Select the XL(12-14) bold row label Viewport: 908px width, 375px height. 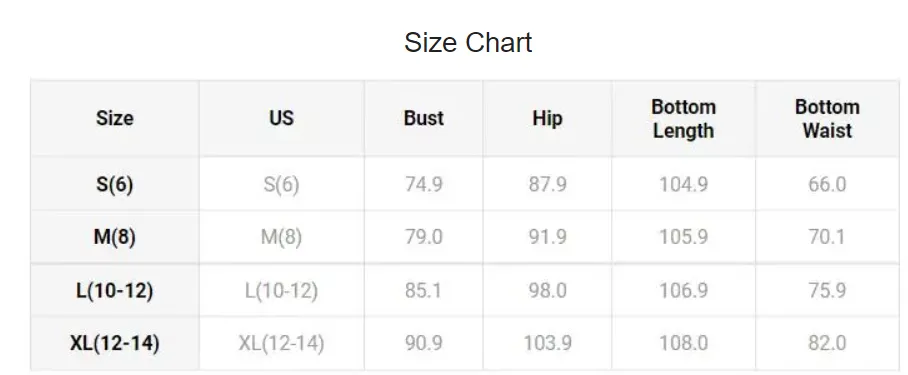(x=115, y=343)
